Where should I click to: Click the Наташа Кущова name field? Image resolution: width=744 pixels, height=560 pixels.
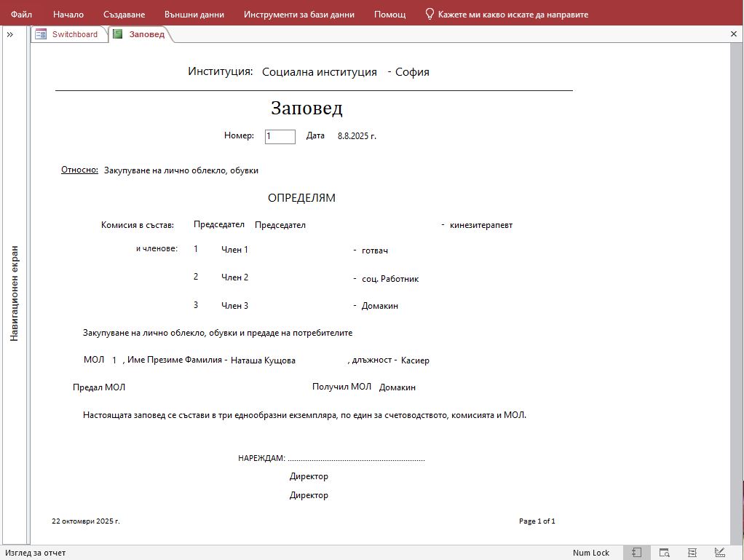(x=263, y=360)
